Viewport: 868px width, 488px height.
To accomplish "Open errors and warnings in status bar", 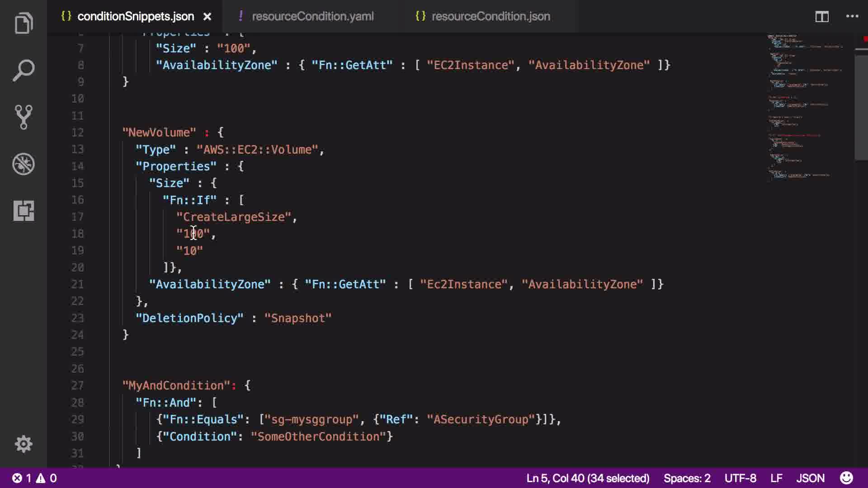I will point(34,478).
